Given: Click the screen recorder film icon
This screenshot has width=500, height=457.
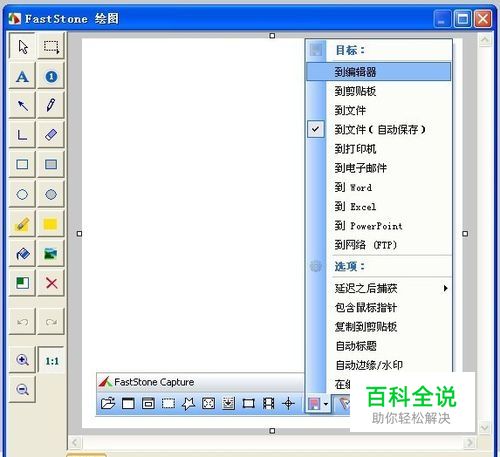Looking at the screenshot, I should coord(268,403).
